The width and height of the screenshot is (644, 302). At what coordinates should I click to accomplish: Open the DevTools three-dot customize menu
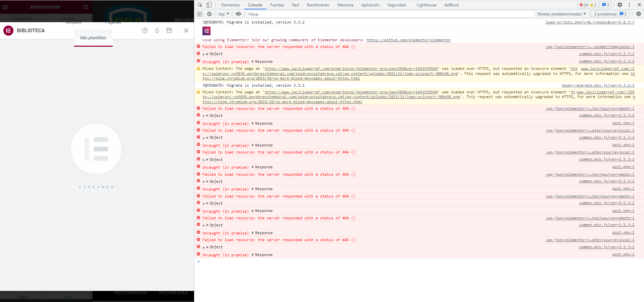(x=629, y=5)
